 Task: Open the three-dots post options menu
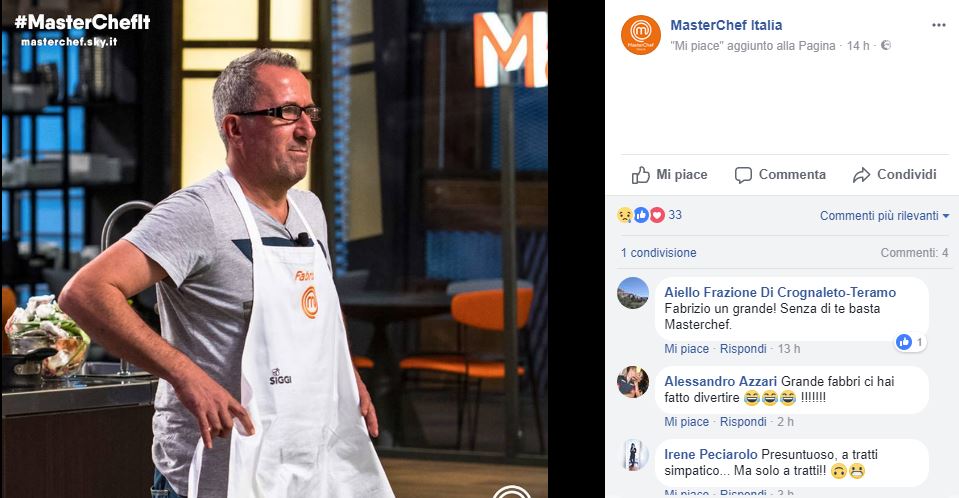click(938, 25)
